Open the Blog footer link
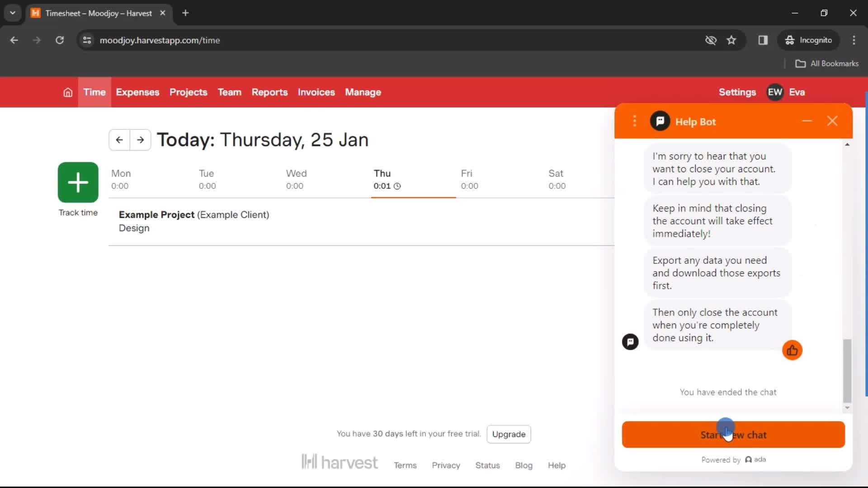The height and width of the screenshot is (488, 868). pyautogui.click(x=524, y=465)
